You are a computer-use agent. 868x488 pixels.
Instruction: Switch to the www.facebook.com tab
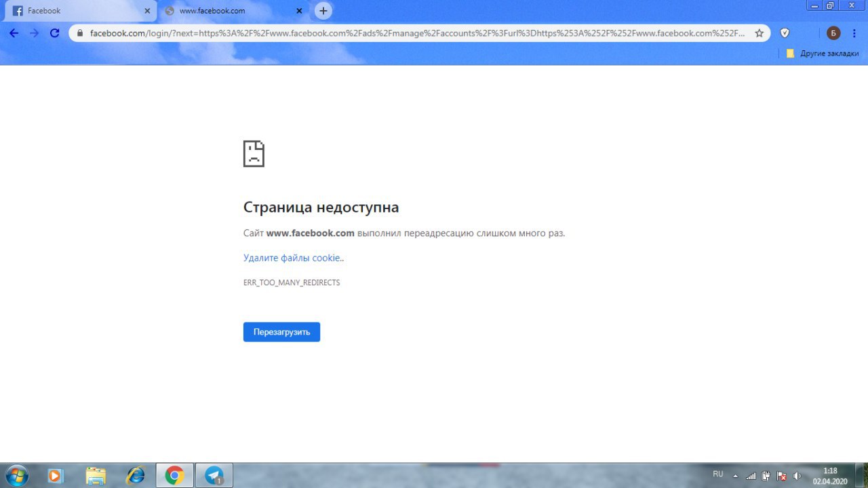(x=233, y=11)
